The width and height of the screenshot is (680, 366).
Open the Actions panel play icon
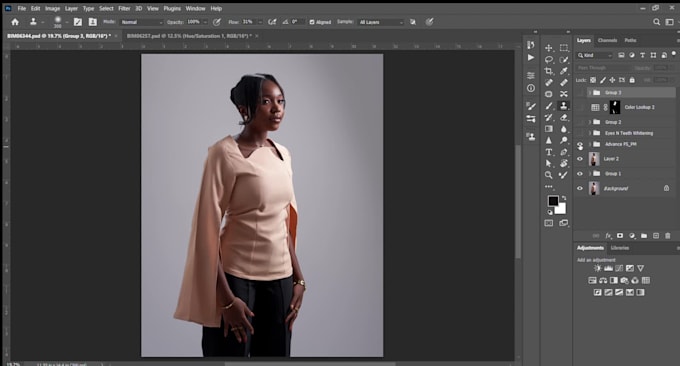coord(531,57)
